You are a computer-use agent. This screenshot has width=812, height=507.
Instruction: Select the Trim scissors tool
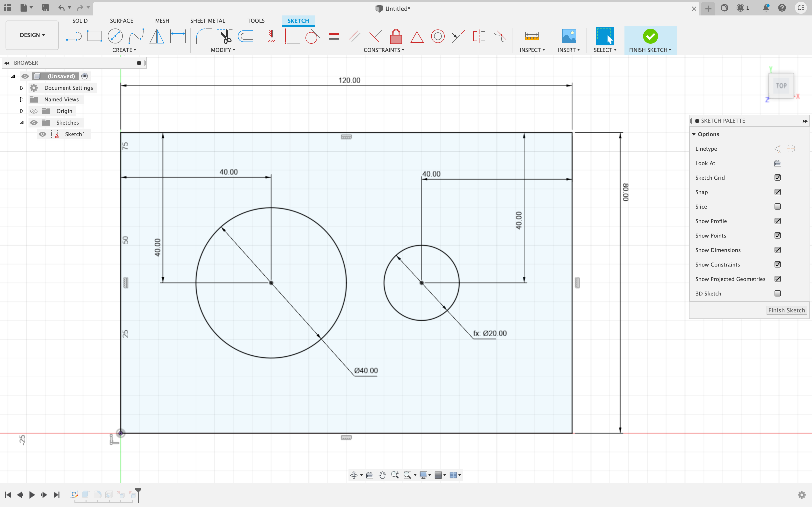coord(225,36)
